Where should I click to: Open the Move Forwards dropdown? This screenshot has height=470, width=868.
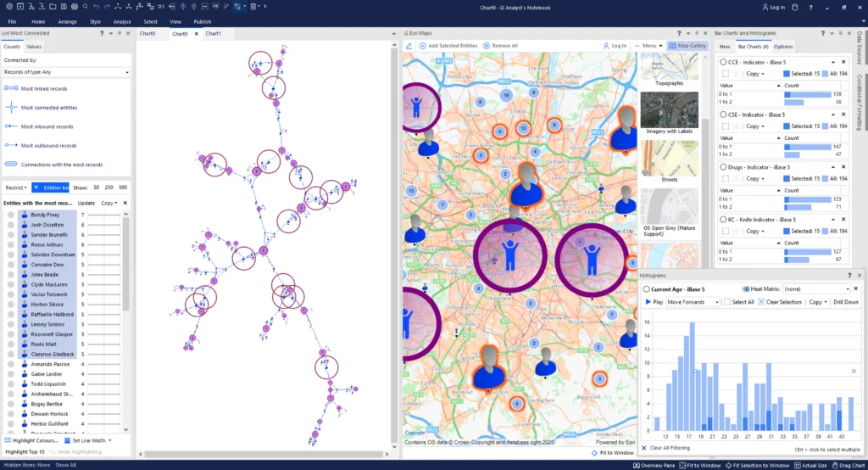(x=693, y=302)
